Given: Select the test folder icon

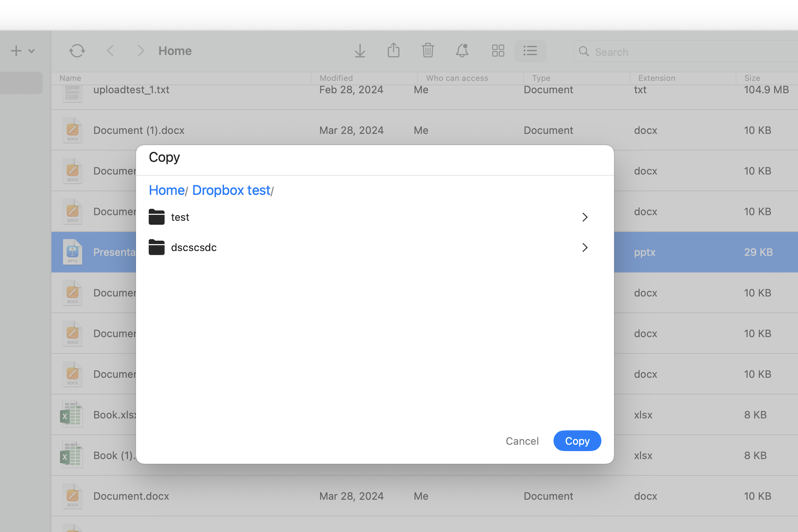Looking at the screenshot, I should (156, 217).
